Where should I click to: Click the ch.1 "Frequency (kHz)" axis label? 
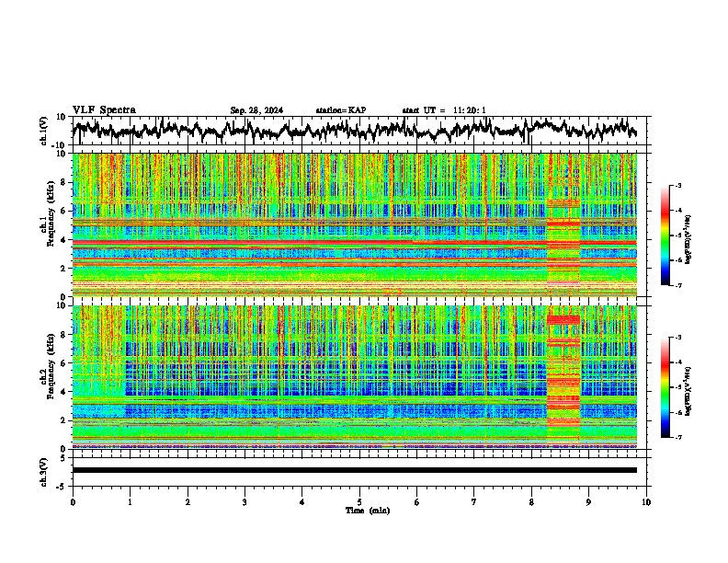coord(51,213)
